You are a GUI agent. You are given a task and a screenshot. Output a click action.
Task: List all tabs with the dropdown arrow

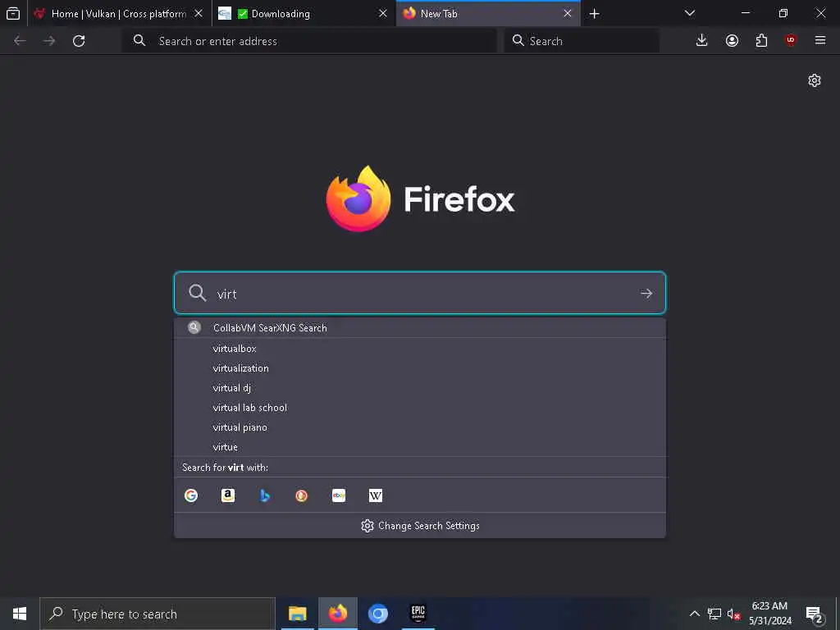pos(690,13)
